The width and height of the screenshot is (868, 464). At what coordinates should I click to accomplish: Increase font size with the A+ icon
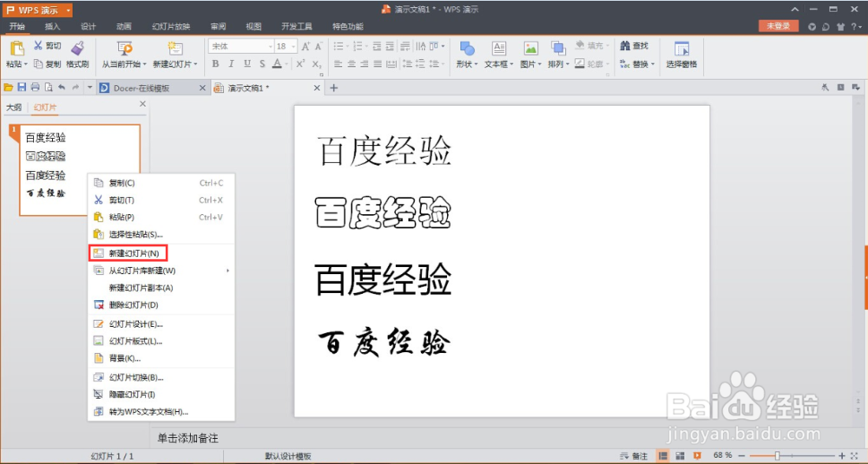click(x=306, y=47)
